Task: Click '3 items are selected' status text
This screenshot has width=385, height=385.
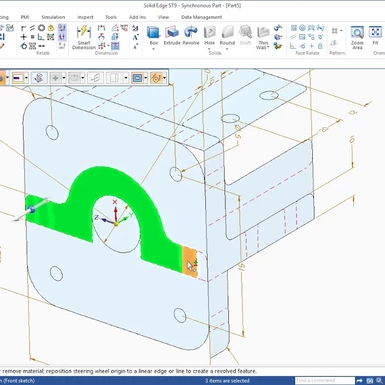Action: coord(227,381)
